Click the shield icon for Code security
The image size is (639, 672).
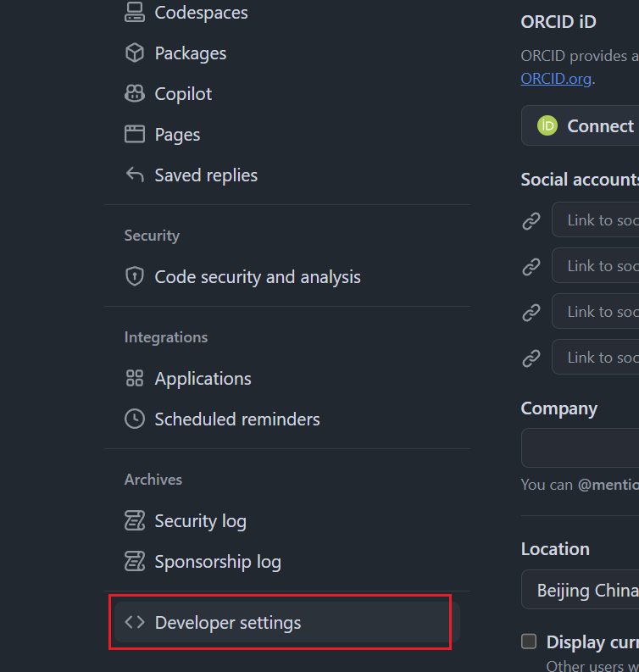135,276
